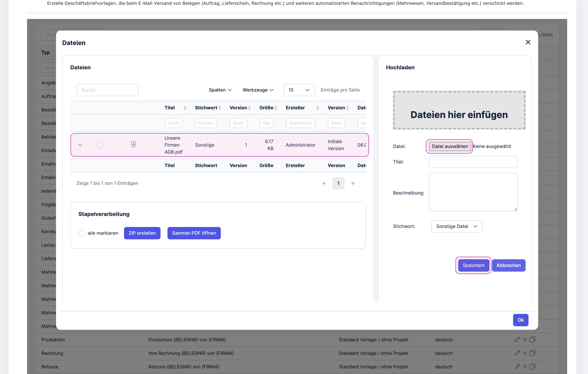Open the Spalten dropdown
The width and height of the screenshot is (588, 374).
point(220,90)
